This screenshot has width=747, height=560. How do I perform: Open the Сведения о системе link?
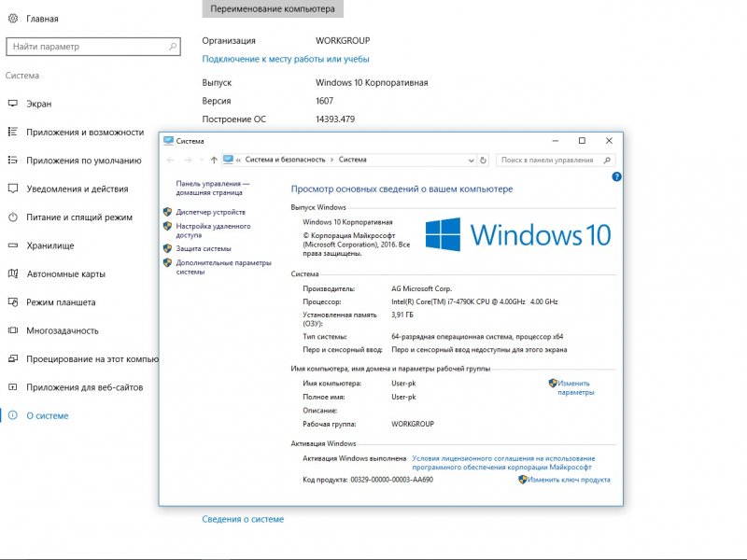pos(243,519)
